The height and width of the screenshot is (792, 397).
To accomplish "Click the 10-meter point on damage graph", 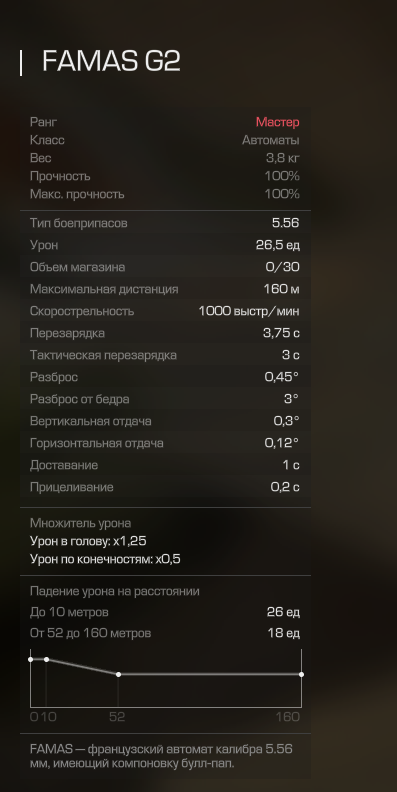I will [46, 659].
